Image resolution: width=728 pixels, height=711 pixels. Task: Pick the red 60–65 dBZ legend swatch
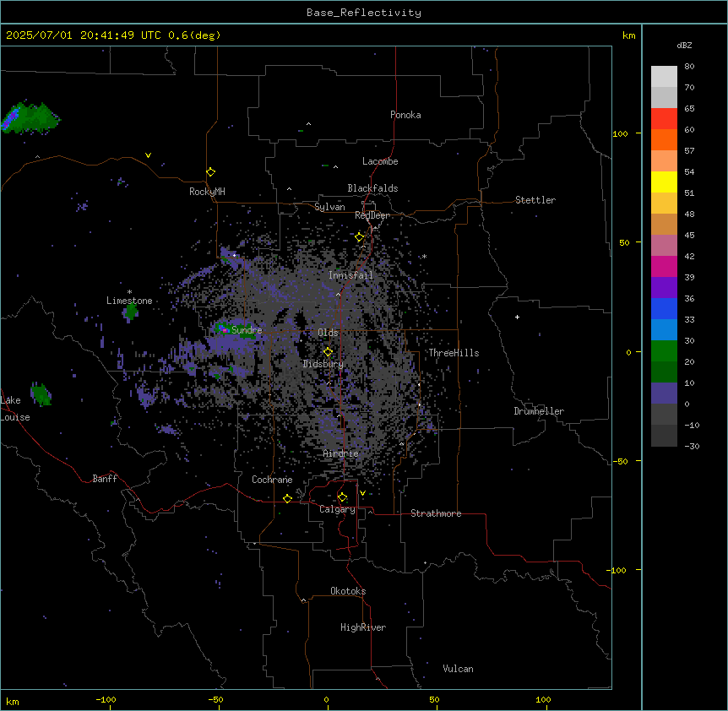coord(664,118)
